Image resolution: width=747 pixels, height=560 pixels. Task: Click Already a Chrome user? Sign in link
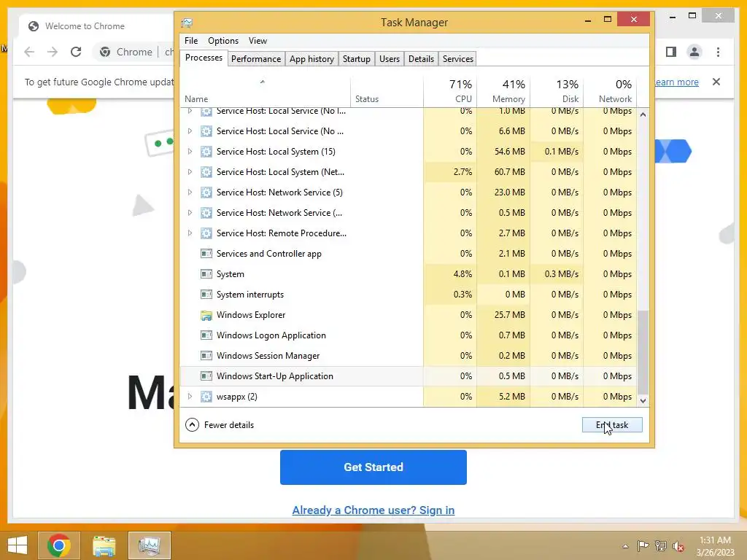tap(373, 510)
